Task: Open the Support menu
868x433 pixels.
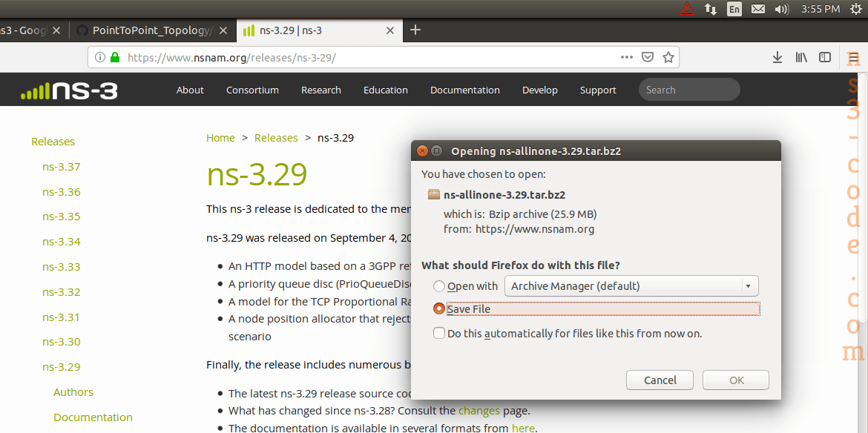Action: (x=598, y=90)
